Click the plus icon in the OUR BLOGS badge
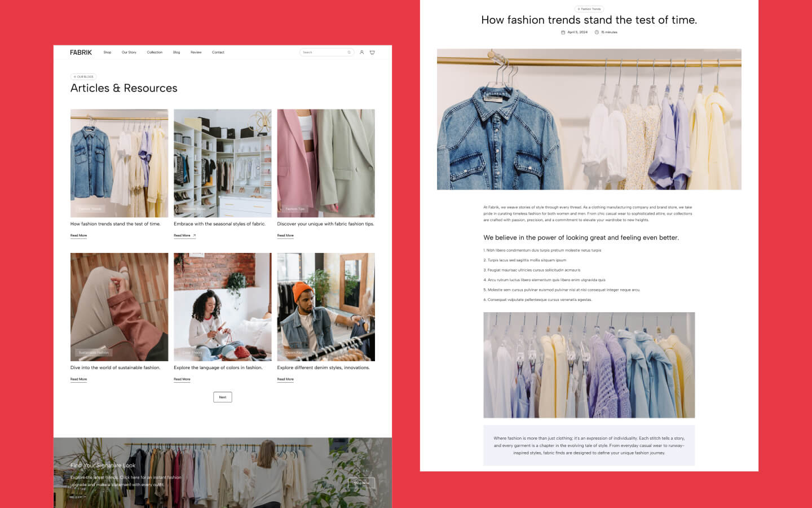The height and width of the screenshot is (508, 812). pos(76,76)
